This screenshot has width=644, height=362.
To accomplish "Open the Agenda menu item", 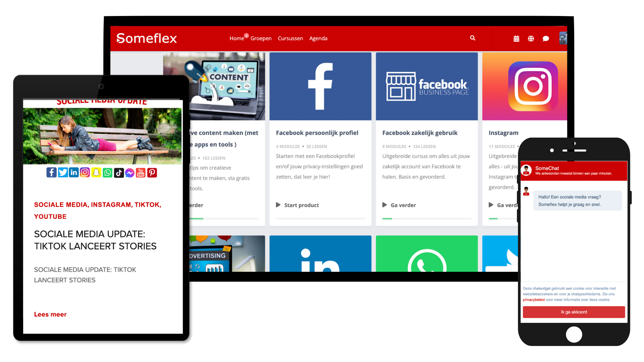I will coord(318,38).
